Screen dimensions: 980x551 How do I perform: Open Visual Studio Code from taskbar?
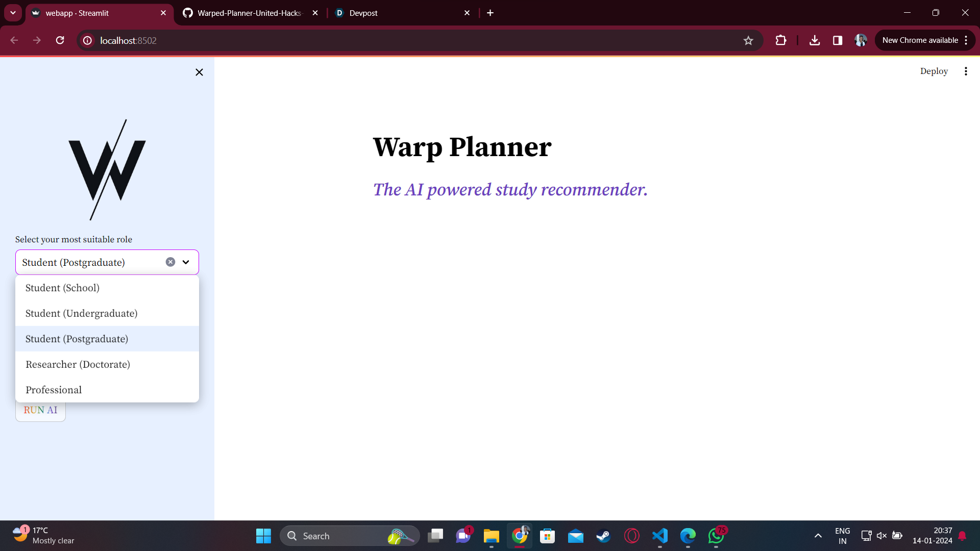click(660, 536)
